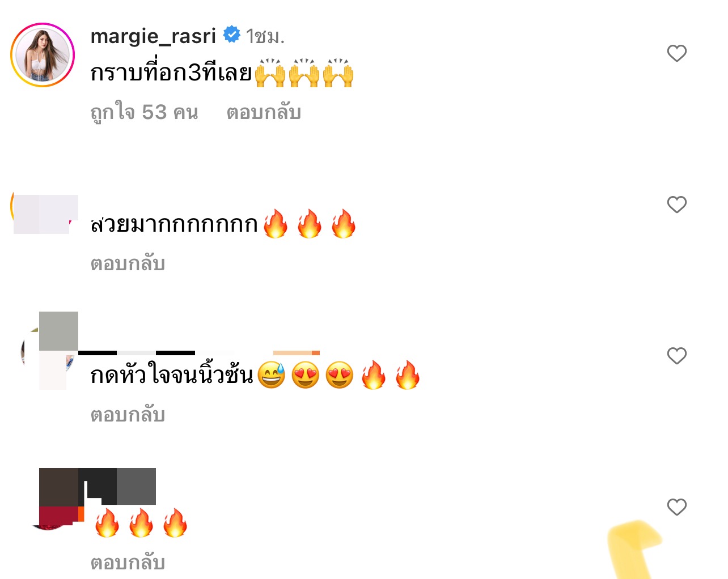
Task: Select the กราบที่อก3ทีเลย comment text
Action: coord(171,73)
